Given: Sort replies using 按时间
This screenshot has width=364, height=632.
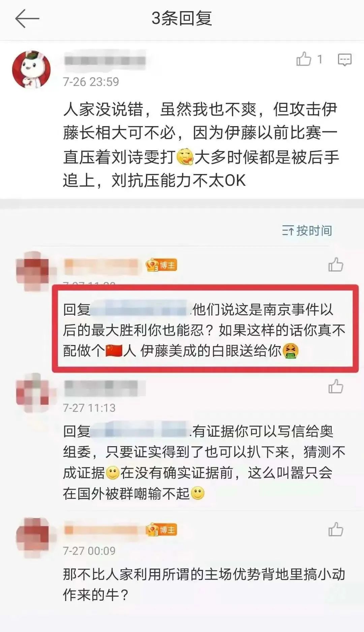Looking at the screenshot, I should click(x=307, y=231).
